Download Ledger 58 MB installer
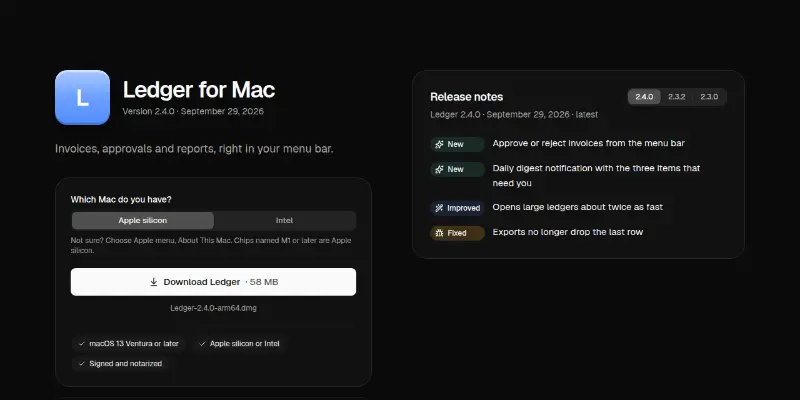The width and height of the screenshot is (800, 400). point(213,282)
